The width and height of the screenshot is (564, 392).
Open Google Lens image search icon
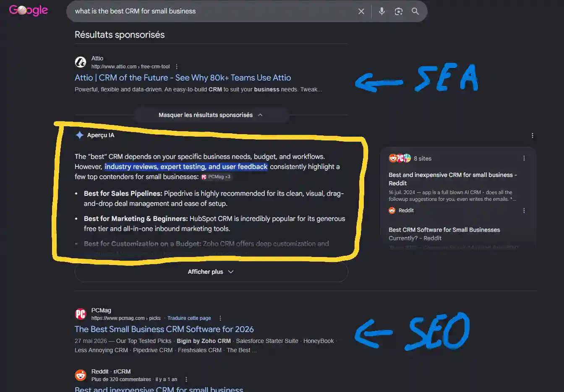tap(399, 11)
